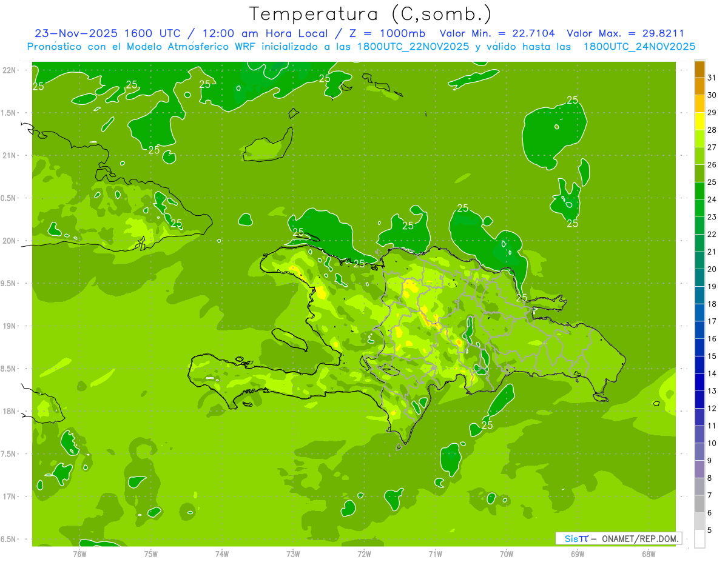728x562 pixels.
Task: Click the gray legend band between 6 and 7
Action: [x=699, y=504]
